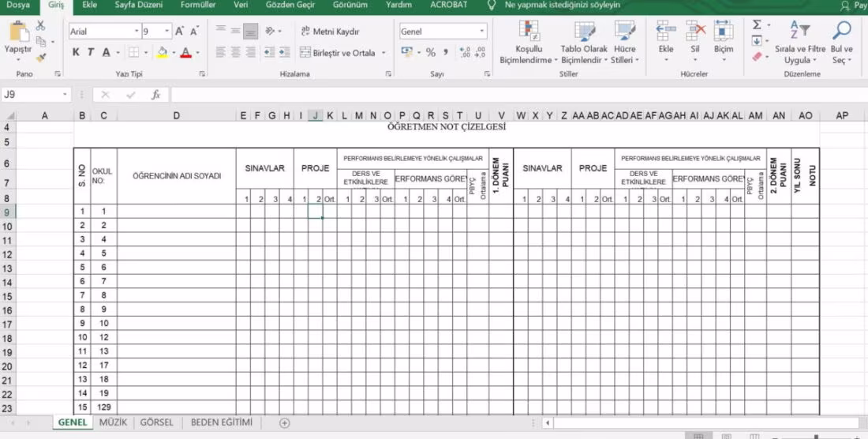
Task: Switch to Sayfa Düzeni tab
Action: click(139, 5)
